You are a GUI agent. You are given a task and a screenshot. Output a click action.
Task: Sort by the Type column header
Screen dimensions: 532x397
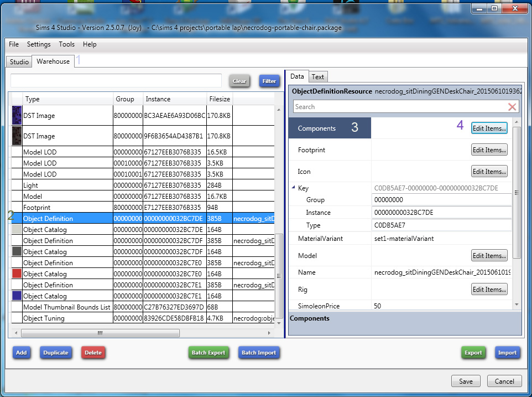(67, 99)
